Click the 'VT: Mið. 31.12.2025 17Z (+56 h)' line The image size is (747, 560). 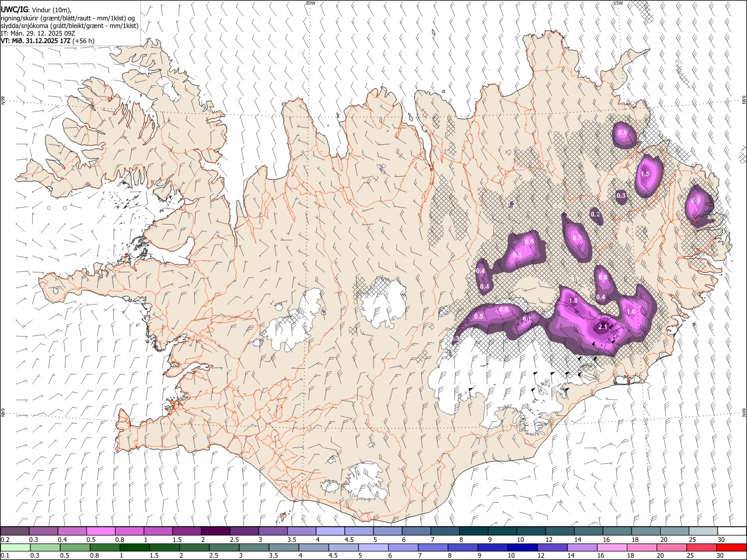coord(47,41)
